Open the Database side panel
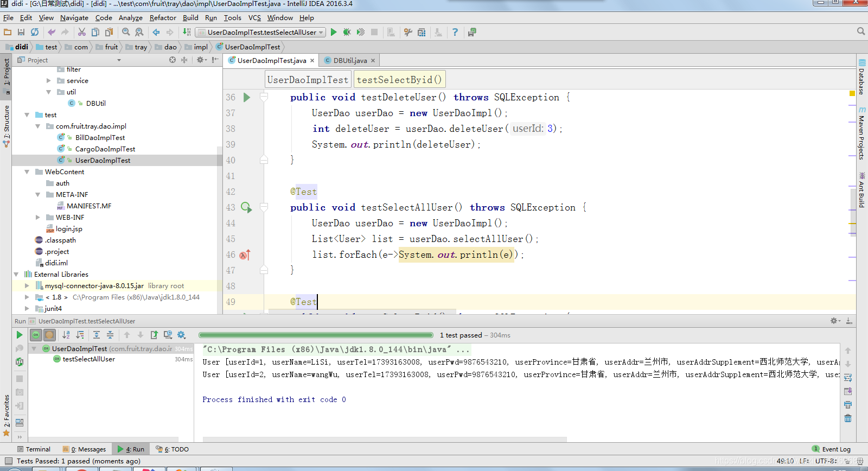The image size is (868, 471). 861,77
